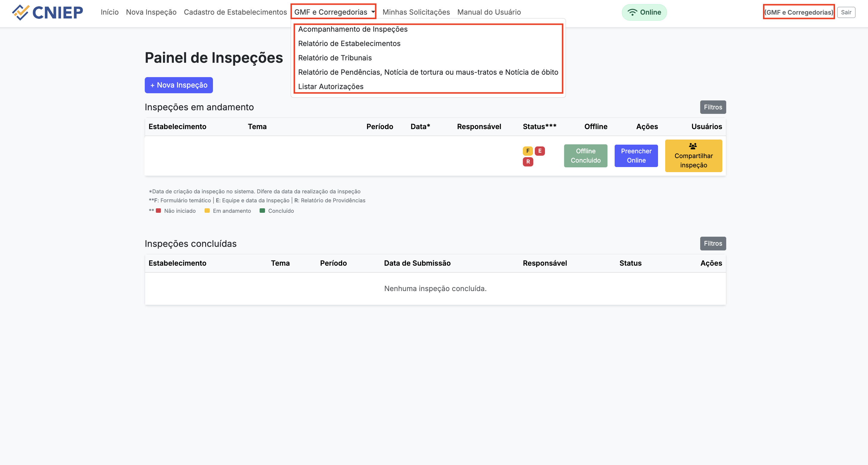Open Minhas Solicitações
The image size is (868, 465).
tap(416, 12)
